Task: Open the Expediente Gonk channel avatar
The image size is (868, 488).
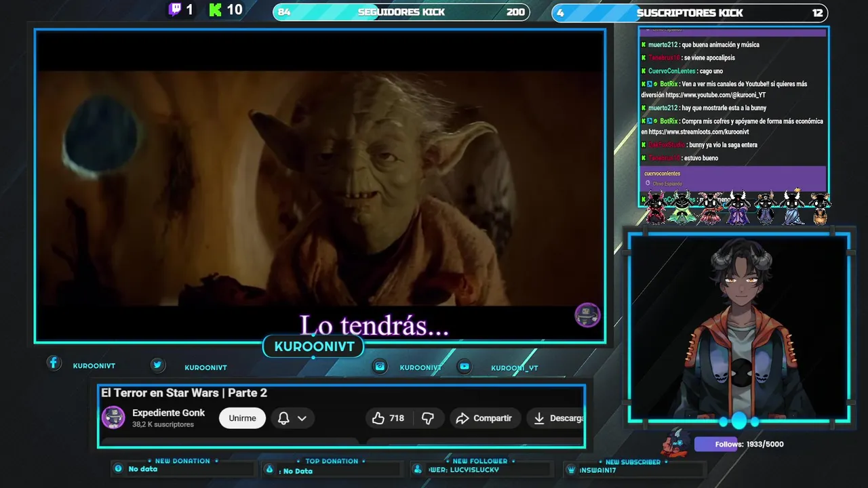Action: pyautogui.click(x=113, y=418)
